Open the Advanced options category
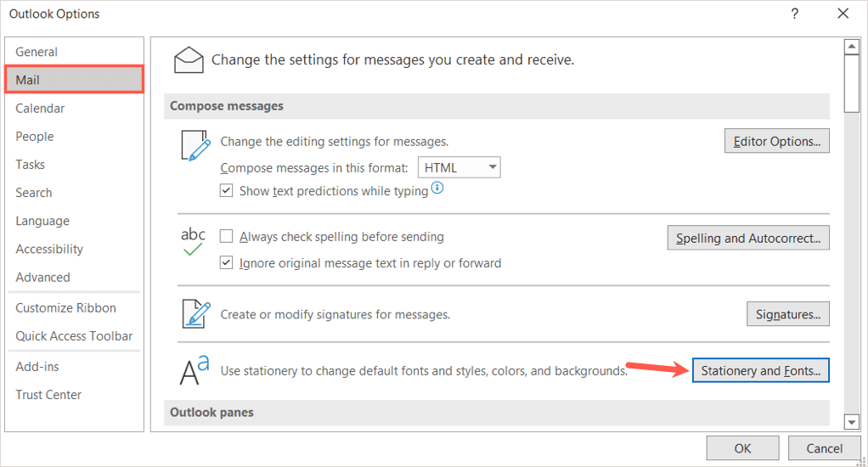 coord(42,277)
